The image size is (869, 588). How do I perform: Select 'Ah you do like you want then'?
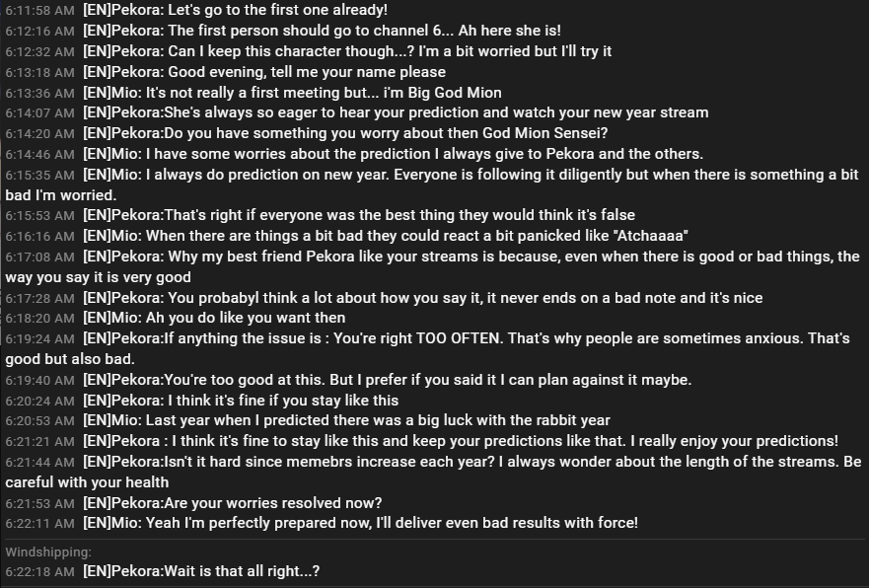click(x=214, y=318)
